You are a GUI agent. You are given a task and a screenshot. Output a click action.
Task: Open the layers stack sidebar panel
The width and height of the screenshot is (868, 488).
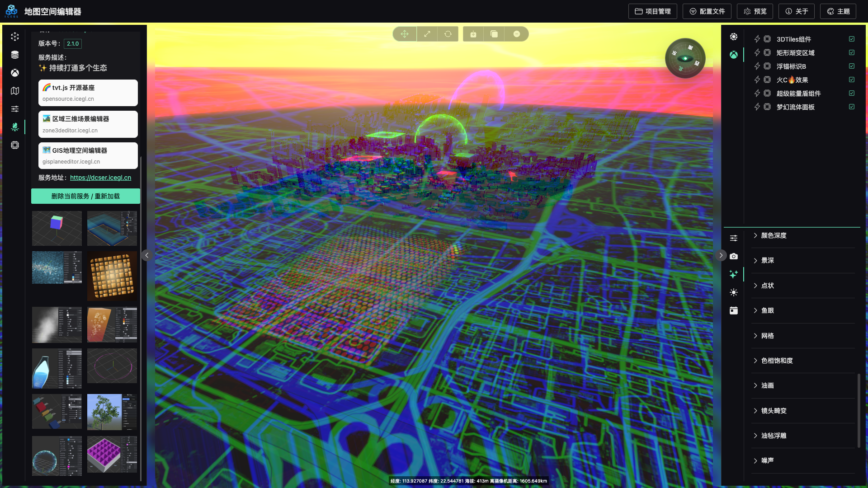pos(15,55)
